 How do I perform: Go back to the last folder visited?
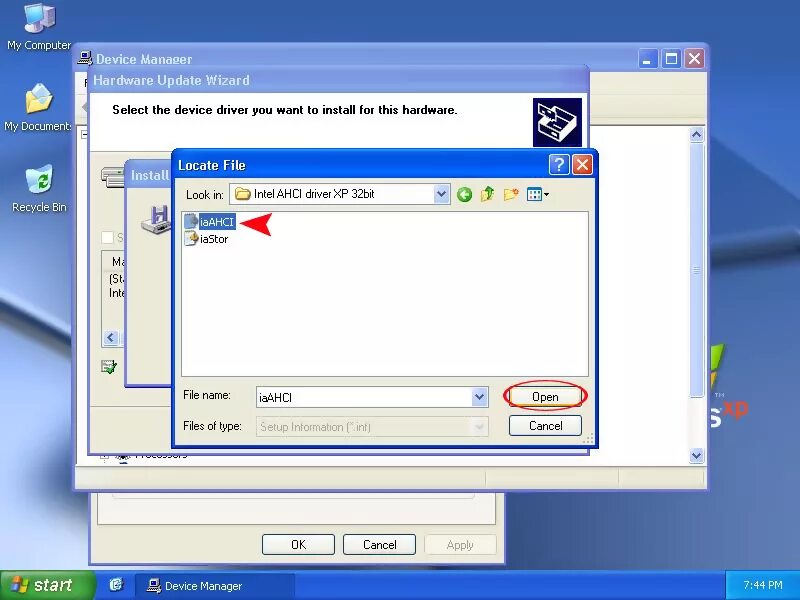point(464,194)
